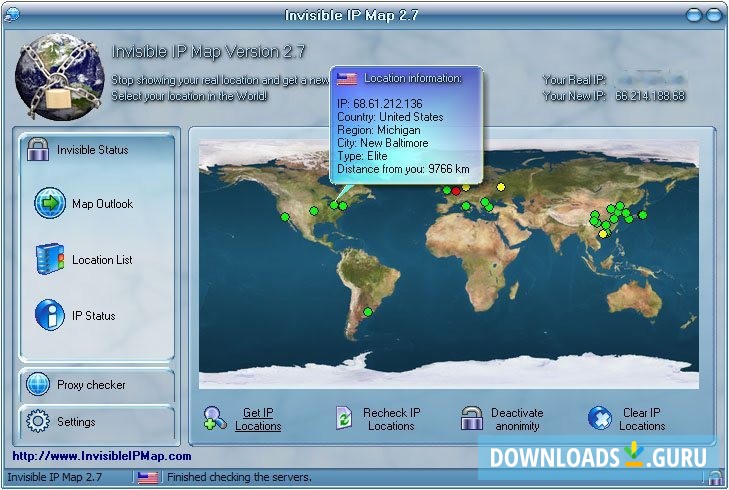The width and height of the screenshot is (729, 490).
Task: Click 'Your Real IP:' label
Action: tap(575, 80)
